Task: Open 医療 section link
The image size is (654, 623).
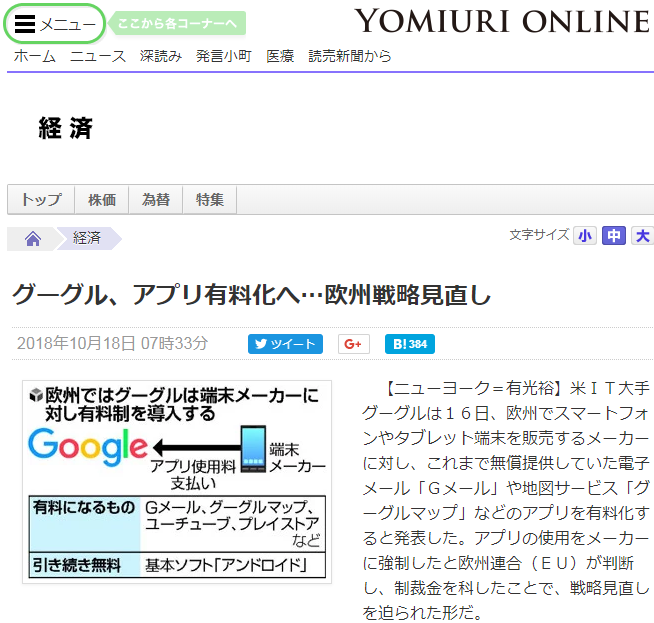Action: pyautogui.click(x=280, y=56)
